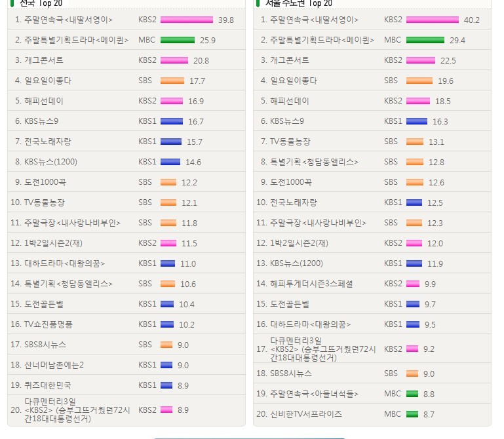504x439 pixels.
Task: Click 개그콘서트 row with rating 20.8
Action: coord(126,60)
